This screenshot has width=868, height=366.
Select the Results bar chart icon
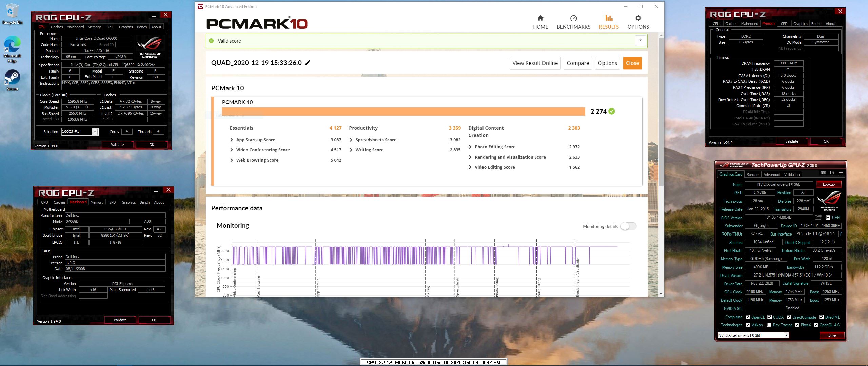click(609, 18)
